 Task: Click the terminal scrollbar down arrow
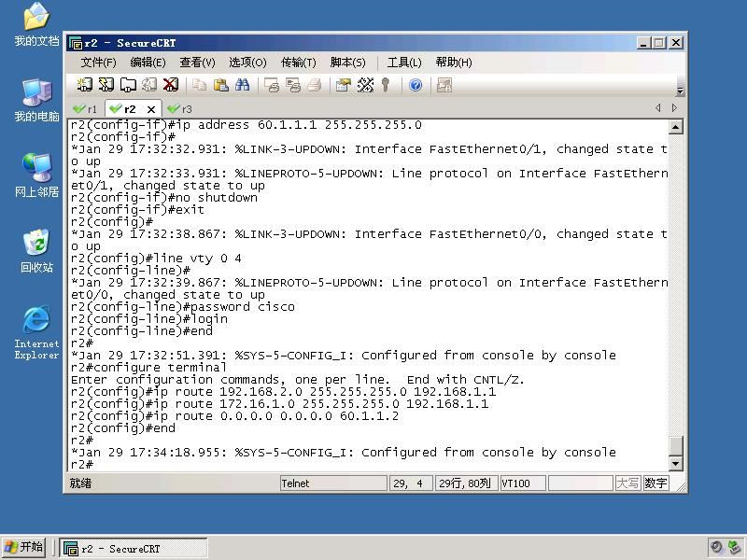[675, 463]
